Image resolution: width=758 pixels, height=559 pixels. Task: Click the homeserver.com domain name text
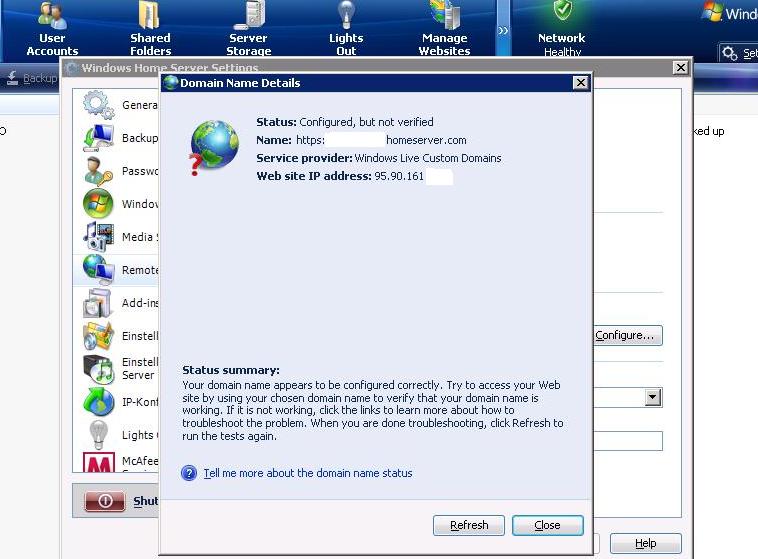pyautogui.click(x=426, y=140)
